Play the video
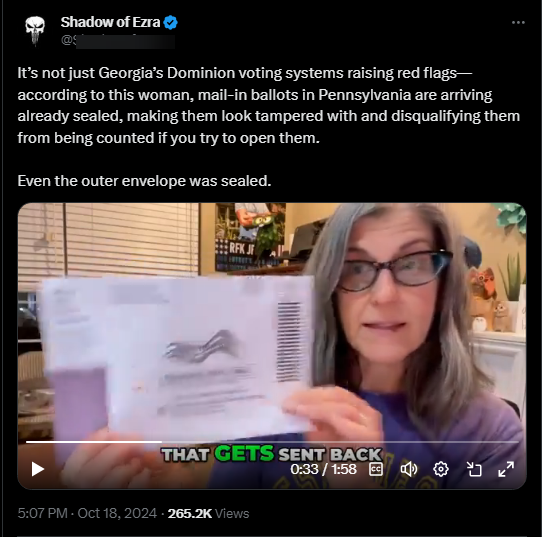542x537 pixels. [x=38, y=469]
